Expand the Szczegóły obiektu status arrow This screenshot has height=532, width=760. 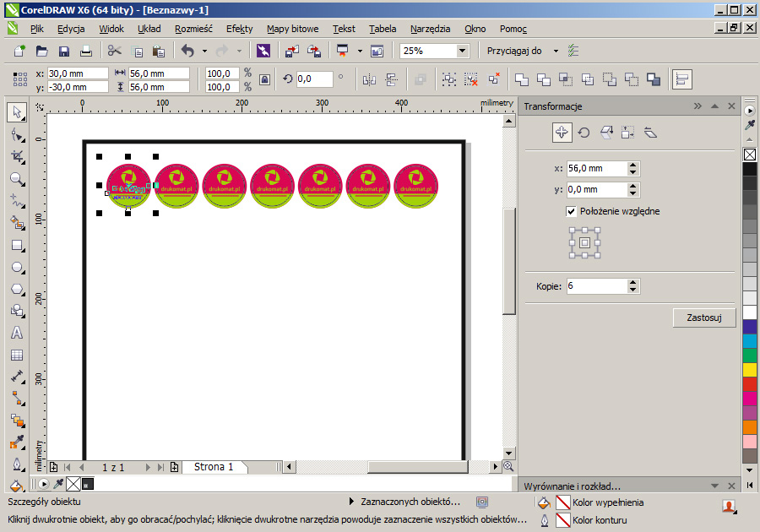(351, 502)
